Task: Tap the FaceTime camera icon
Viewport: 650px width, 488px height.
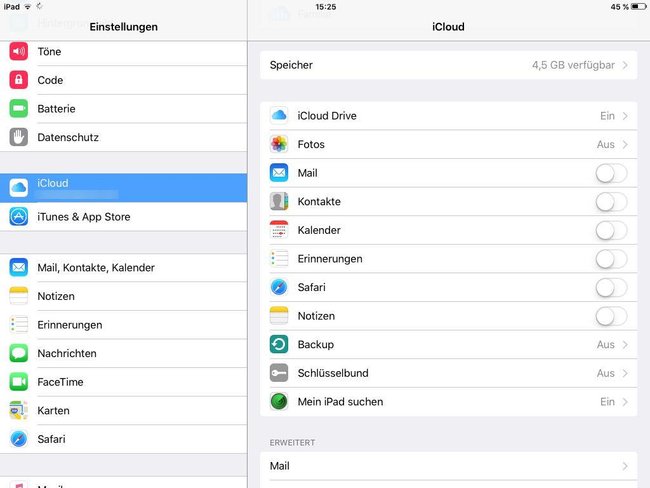Action: pyautogui.click(x=19, y=382)
